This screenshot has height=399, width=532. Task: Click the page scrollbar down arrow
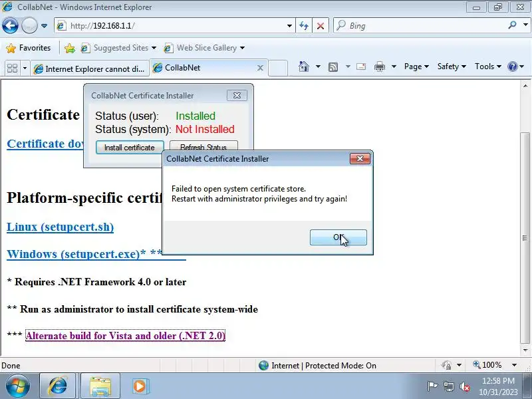coord(525,350)
